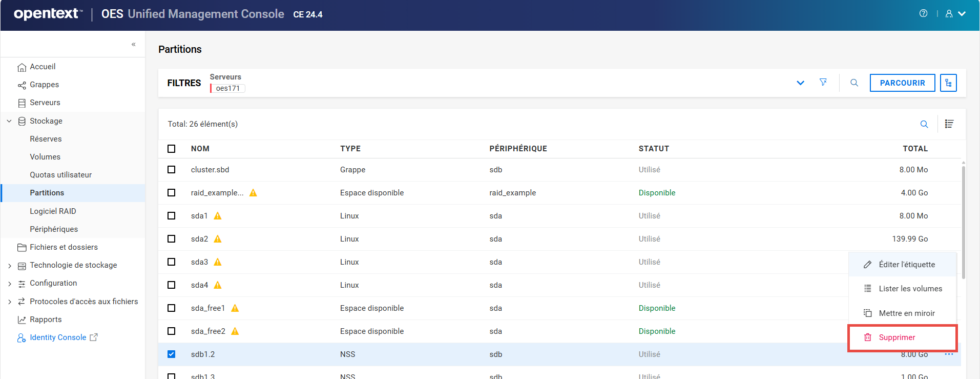Expand Technologie de stockage tree node
This screenshot has width=980, height=379.
pyautogui.click(x=10, y=266)
